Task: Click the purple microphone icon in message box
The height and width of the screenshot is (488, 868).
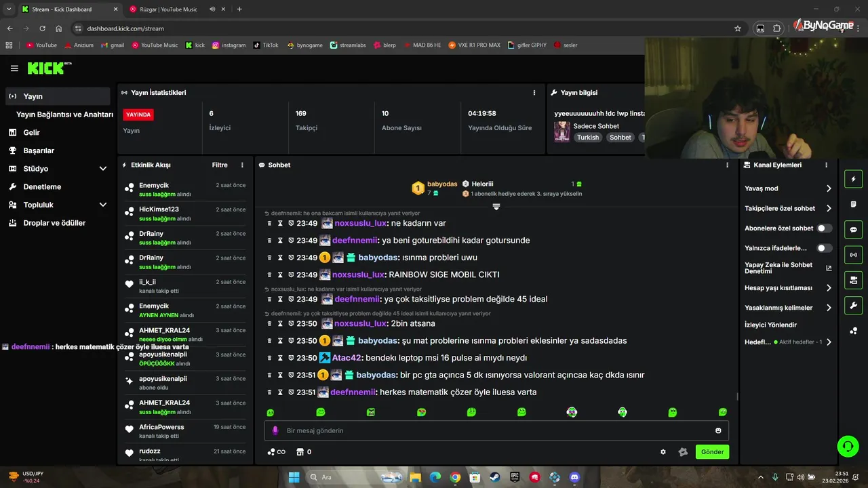Action: [275, 430]
